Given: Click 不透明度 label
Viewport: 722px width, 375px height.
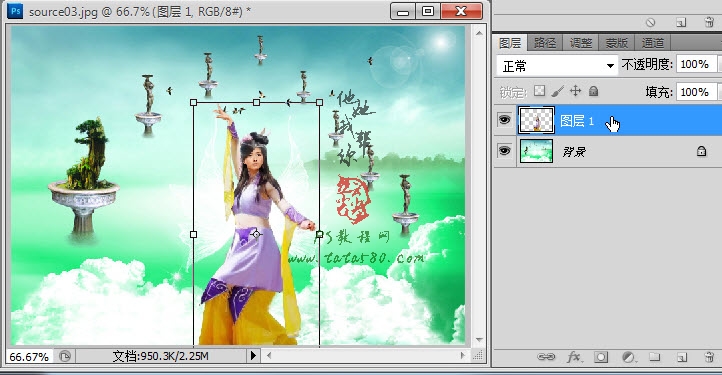Looking at the screenshot, I should pos(646,64).
